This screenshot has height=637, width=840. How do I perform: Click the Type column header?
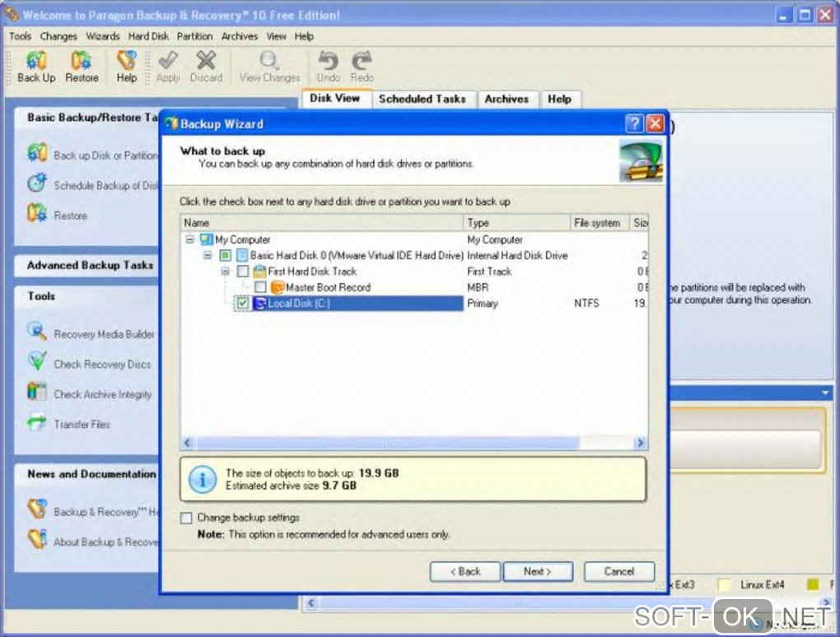[x=517, y=223]
